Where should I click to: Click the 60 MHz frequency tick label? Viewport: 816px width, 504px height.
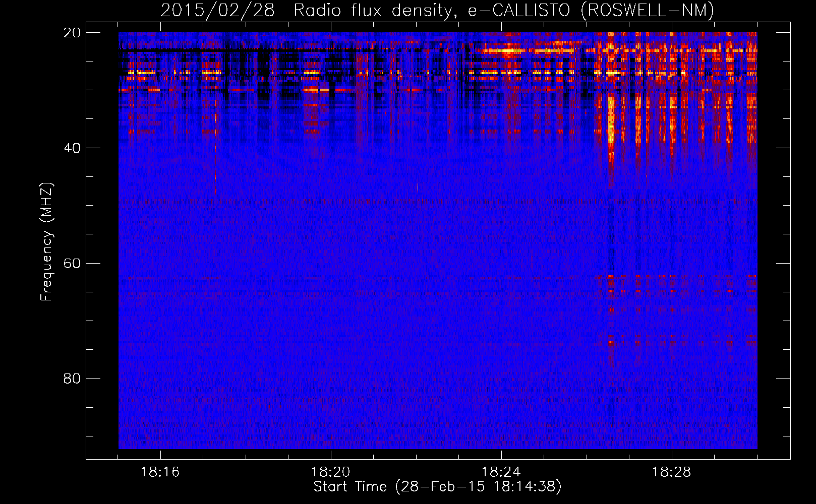72,264
